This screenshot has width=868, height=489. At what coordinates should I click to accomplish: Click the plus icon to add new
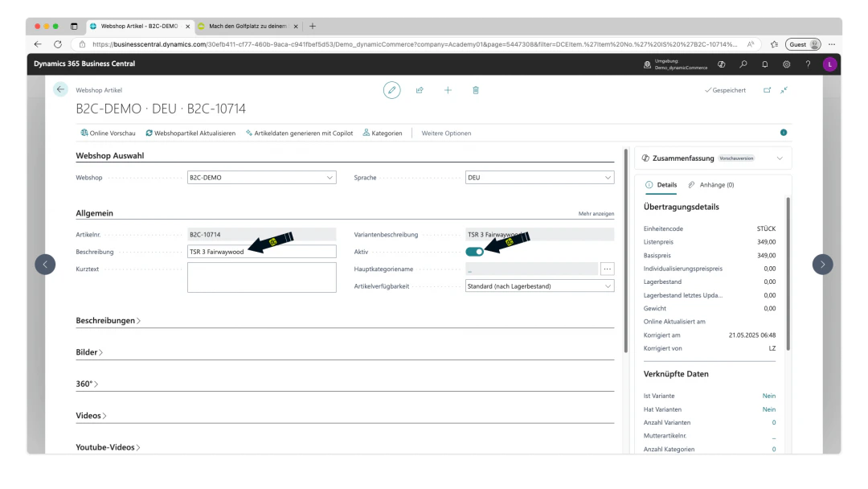[x=448, y=90]
